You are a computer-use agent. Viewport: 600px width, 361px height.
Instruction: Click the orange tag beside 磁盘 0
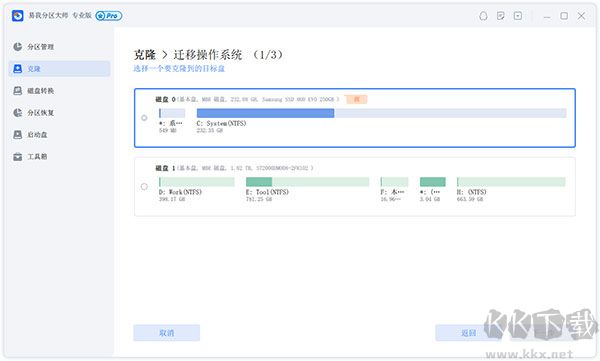pyautogui.click(x=356, y=100)
